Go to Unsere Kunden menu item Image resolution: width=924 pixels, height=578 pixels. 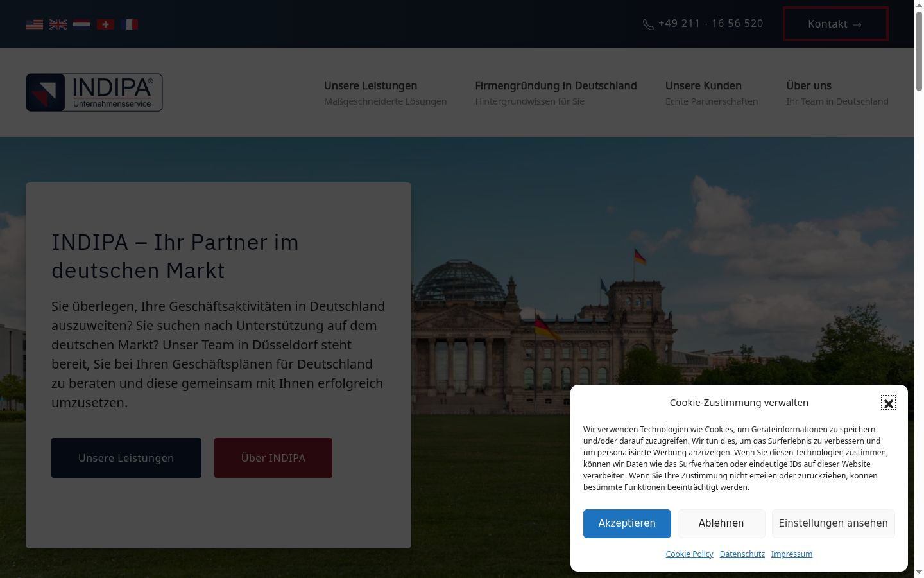pos(712,92)
